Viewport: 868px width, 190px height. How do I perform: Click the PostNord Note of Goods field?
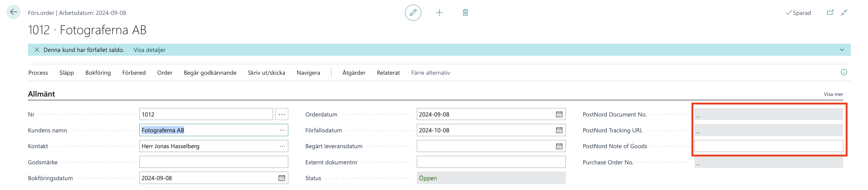tap(768, 146)
